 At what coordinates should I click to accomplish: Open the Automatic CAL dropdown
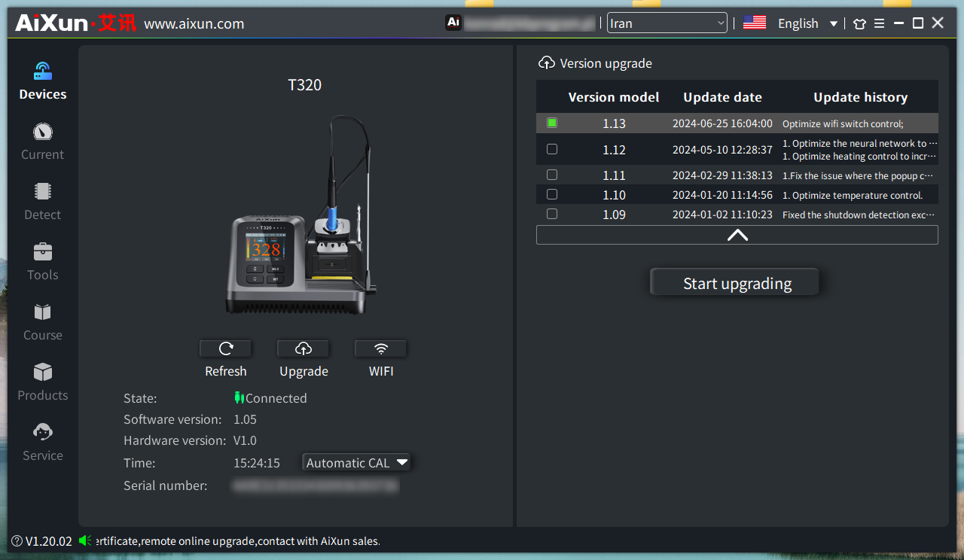357,463
